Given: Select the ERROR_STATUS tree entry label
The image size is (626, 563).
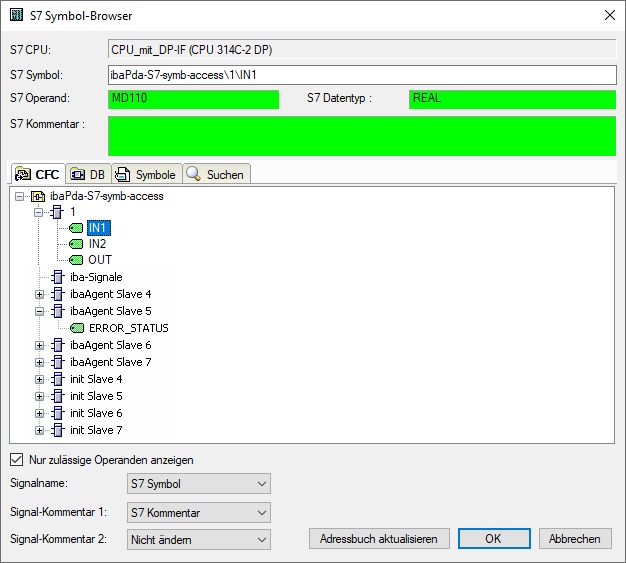Looking at the screenshot, I should coord(129,328).
